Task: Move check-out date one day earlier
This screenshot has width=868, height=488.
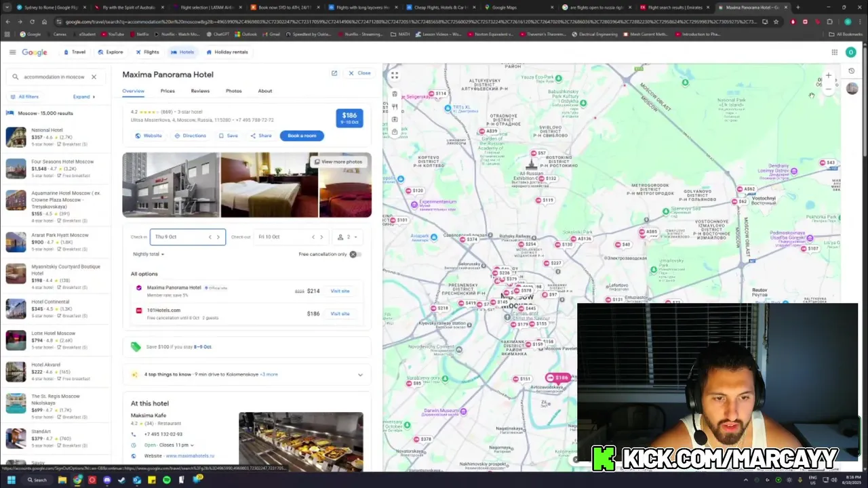Action: point(313,237)
